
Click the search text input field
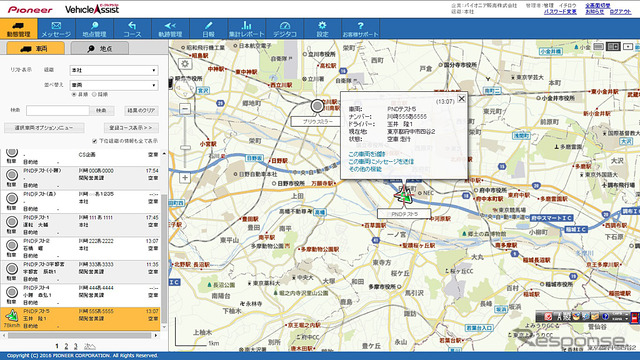58,110
